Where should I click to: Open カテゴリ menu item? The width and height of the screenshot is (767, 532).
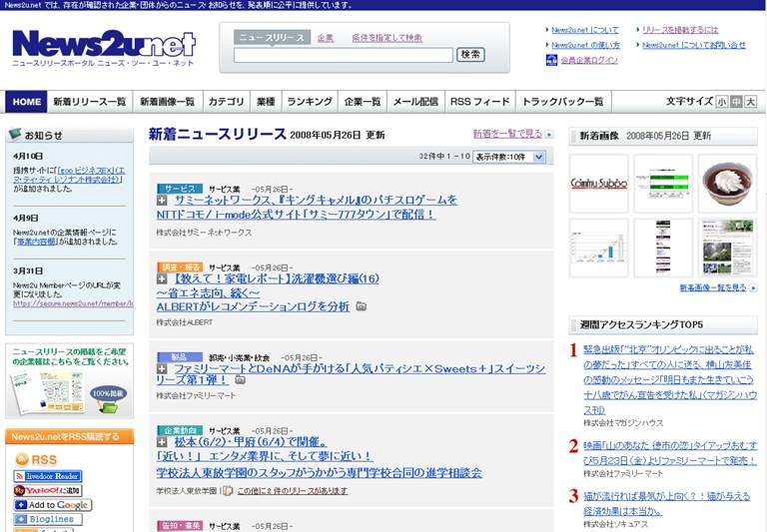pyautogui.click(x=226, y=102)
